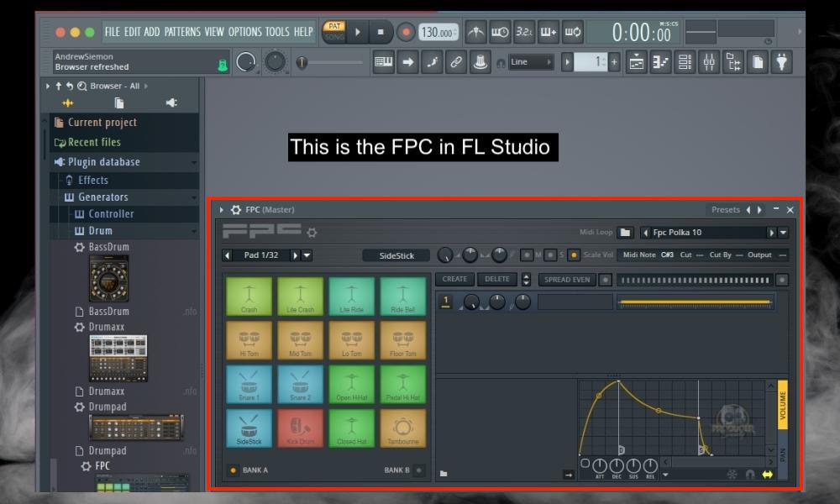Toggle the pad Solo (S) button
This screenshot has height=504, width=840.
coord(550,255)
